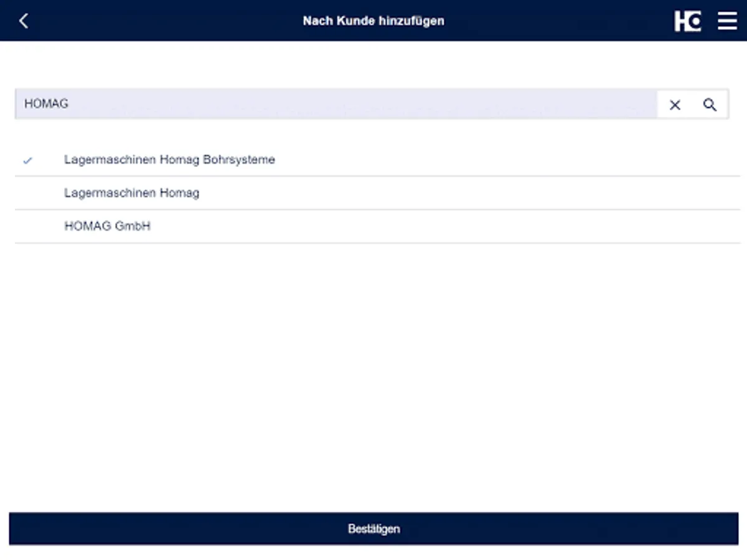Select the HOMAG GmbH customer row
The image size is (747, 560).
(x=377, y=226)
